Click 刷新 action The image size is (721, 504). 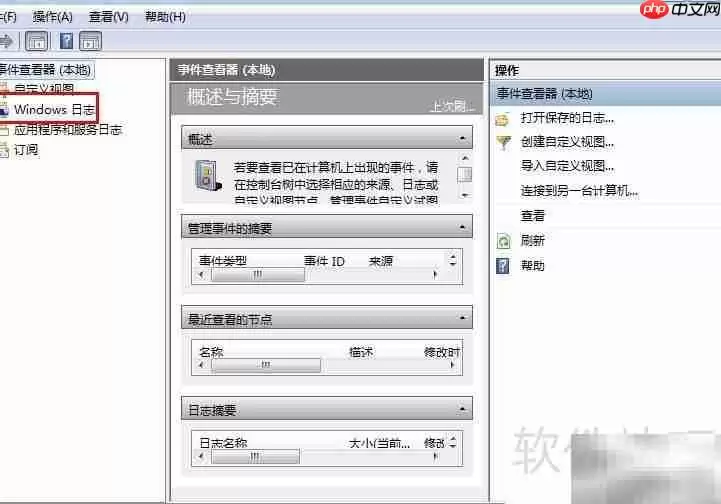click(x=532, y=240)
